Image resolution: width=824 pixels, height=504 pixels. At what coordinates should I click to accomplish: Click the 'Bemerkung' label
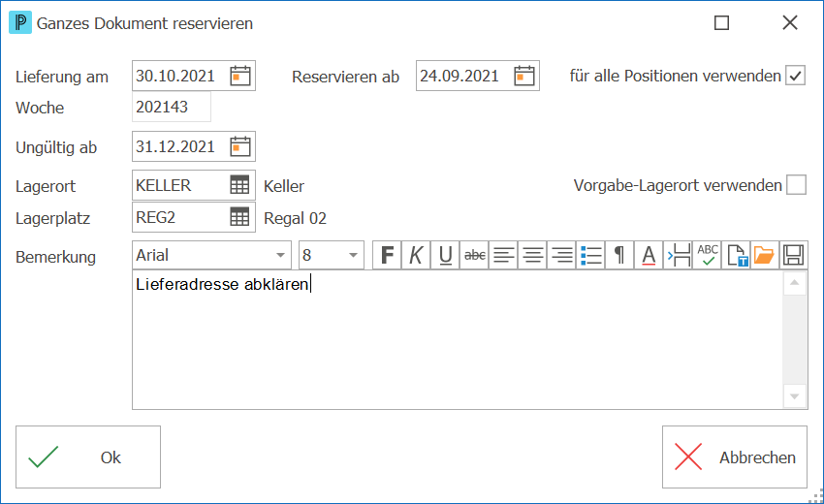click(55, 257)
